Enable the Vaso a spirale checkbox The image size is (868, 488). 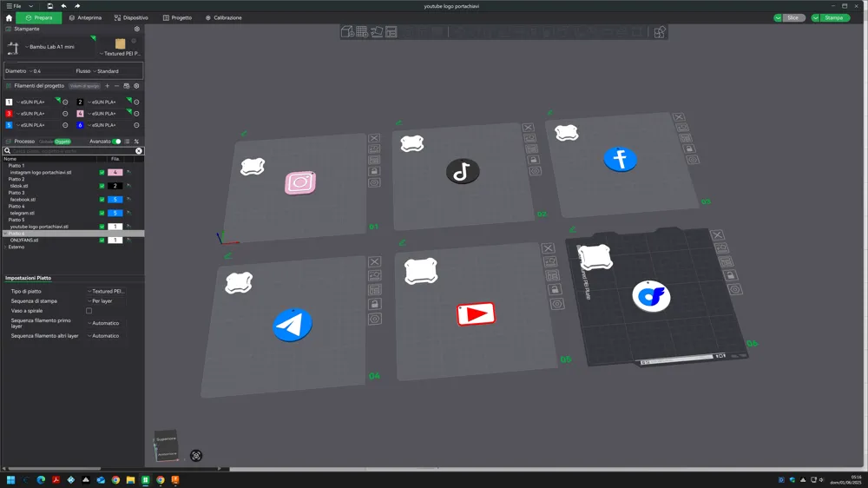(x=89, y=311)
